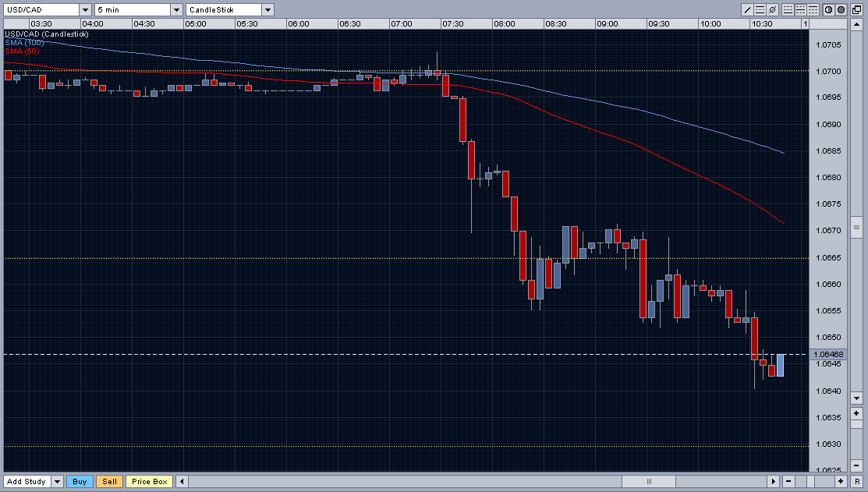
Task: Click the 1.0700 price axis label
Action: tap(829, 72)
